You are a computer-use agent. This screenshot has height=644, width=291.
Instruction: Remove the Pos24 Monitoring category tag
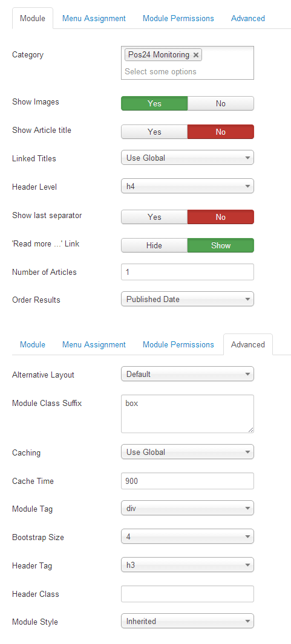196,55
